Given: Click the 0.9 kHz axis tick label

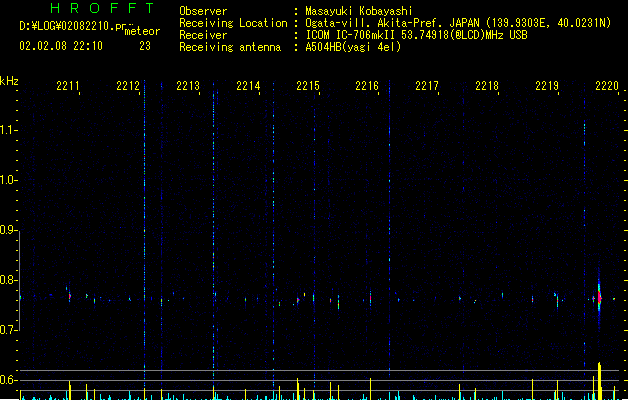Looking at the screenshot, I should pyautogui.click(x=8, y=230).
